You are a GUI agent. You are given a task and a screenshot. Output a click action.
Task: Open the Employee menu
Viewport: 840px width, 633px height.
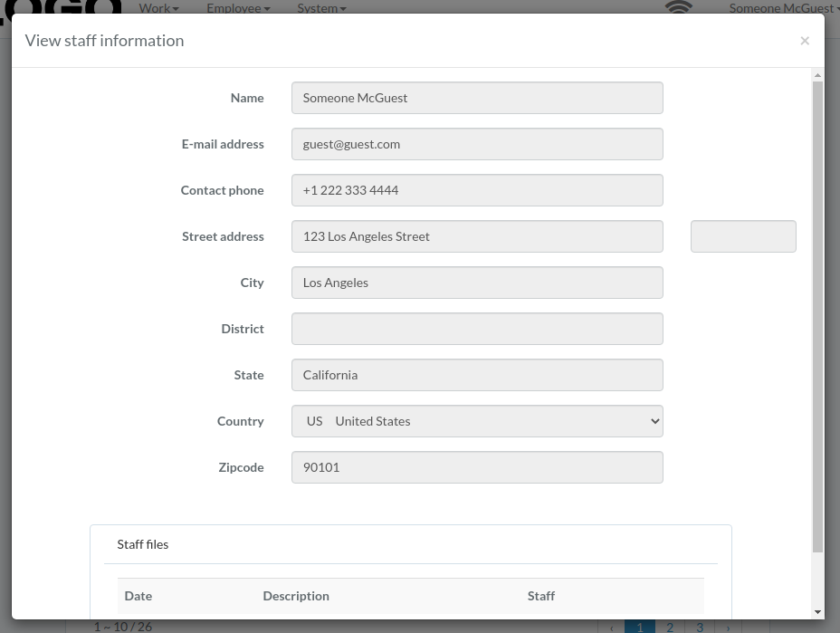(x=238, y=8)
